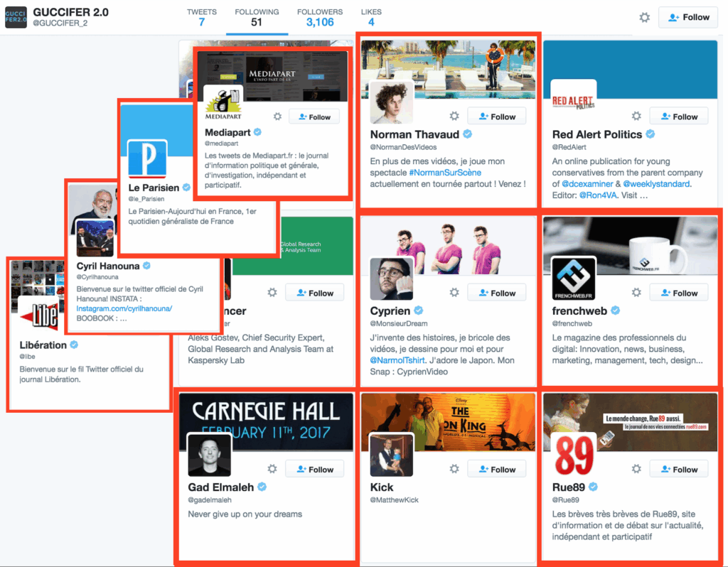The image size is (728, 567).
Task: Open the @libe handle
Action: point(28,357)
